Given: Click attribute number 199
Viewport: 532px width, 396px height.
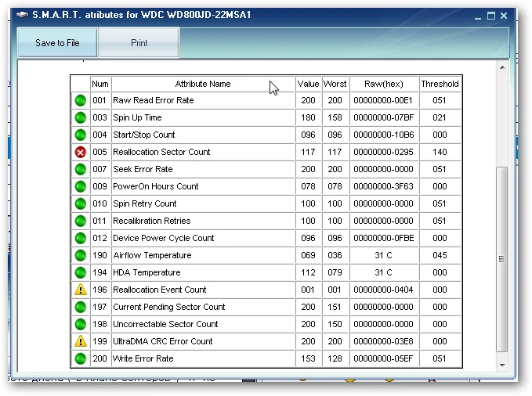Looking at the screenshot, I should [x=100, y=341].
